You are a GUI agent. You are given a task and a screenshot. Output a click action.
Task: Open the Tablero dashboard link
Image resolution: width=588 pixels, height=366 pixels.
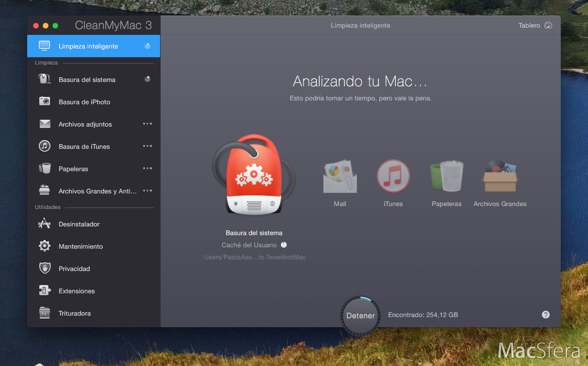click(535, 26)
